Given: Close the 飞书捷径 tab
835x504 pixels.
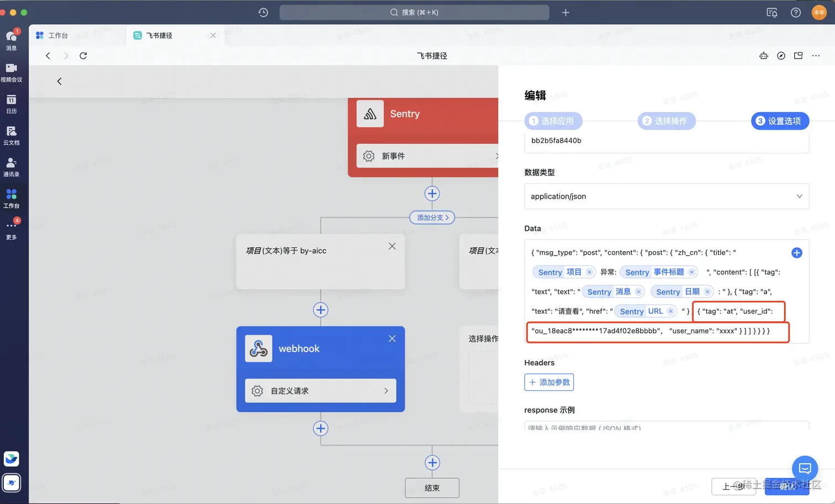Looking at the screenshot, I should pyautogui.click(x=213, y=35).
